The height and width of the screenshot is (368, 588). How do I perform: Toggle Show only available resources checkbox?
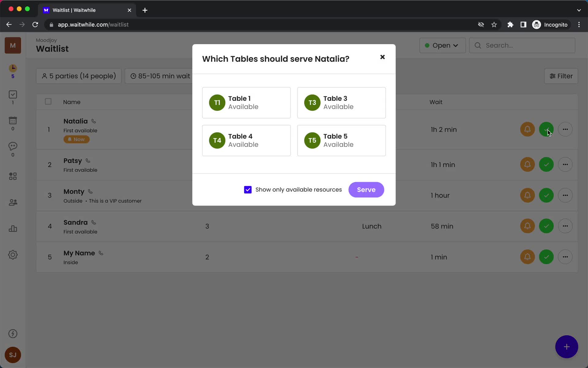point(248,190)
